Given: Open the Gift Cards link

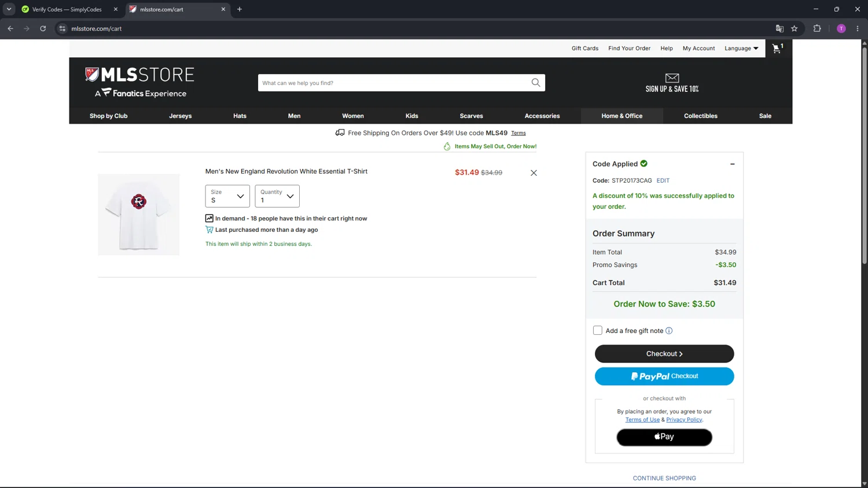Looking at the screenshot, I should [585, 49].
